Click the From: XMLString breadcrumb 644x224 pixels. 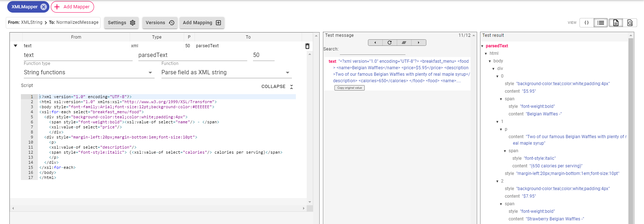[25, 22]
